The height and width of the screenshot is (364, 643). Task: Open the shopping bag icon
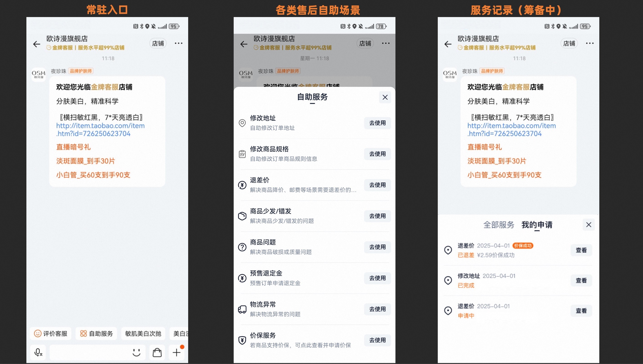pyautogui.click(x=157, y=352)
